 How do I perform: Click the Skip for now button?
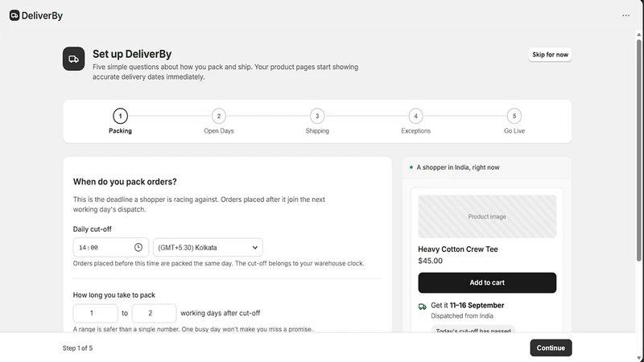pyautogui.click(x=550, y=55)
